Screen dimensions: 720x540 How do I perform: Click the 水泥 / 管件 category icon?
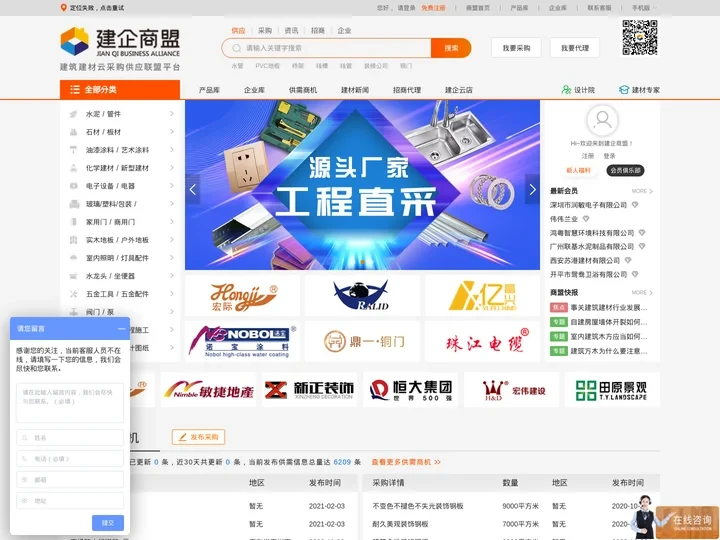73,114
